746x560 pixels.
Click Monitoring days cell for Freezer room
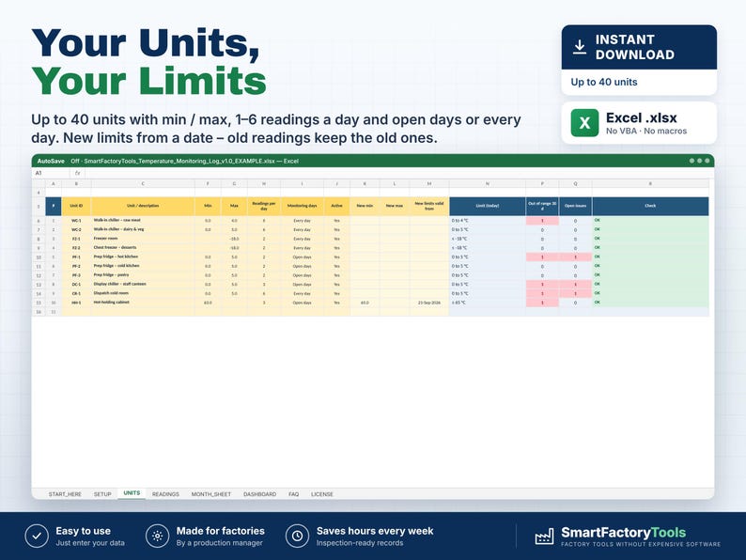303,239
